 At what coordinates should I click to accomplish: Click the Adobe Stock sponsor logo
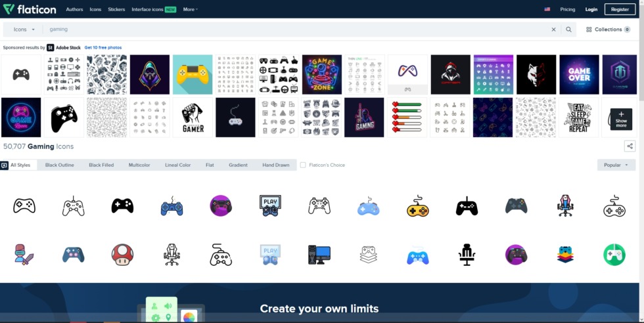[63, 48]
